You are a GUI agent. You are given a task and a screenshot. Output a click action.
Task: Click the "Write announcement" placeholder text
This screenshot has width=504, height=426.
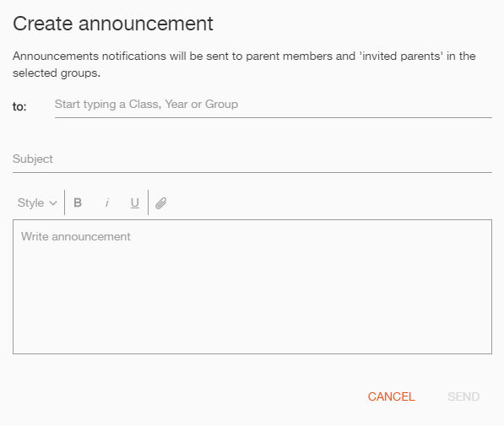pyautogui.click(x=76, y=236)
